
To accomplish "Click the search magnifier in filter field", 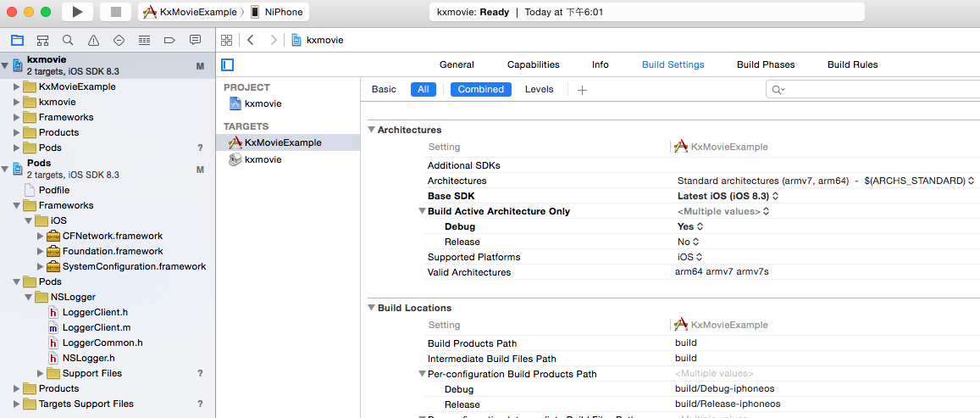I will (778, 90).
